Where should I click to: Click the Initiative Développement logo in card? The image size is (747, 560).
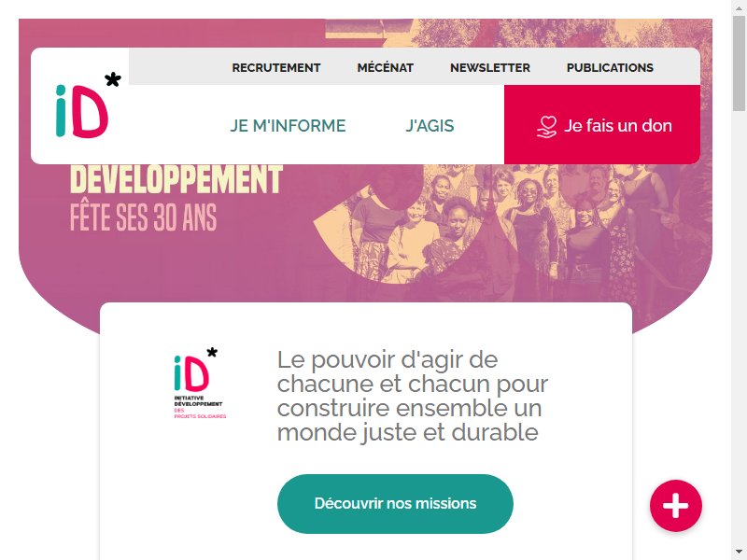pyautogui.click(x=200, y=384)
